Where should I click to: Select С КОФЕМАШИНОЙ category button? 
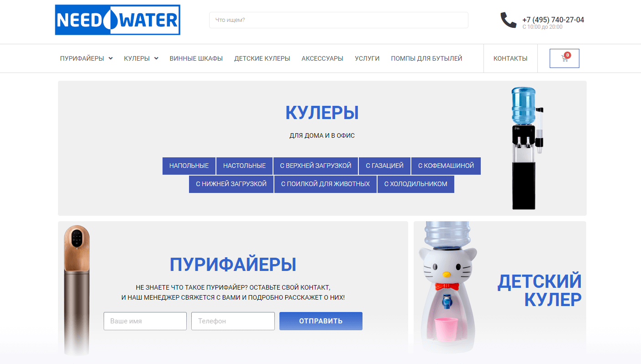point(446,166)
